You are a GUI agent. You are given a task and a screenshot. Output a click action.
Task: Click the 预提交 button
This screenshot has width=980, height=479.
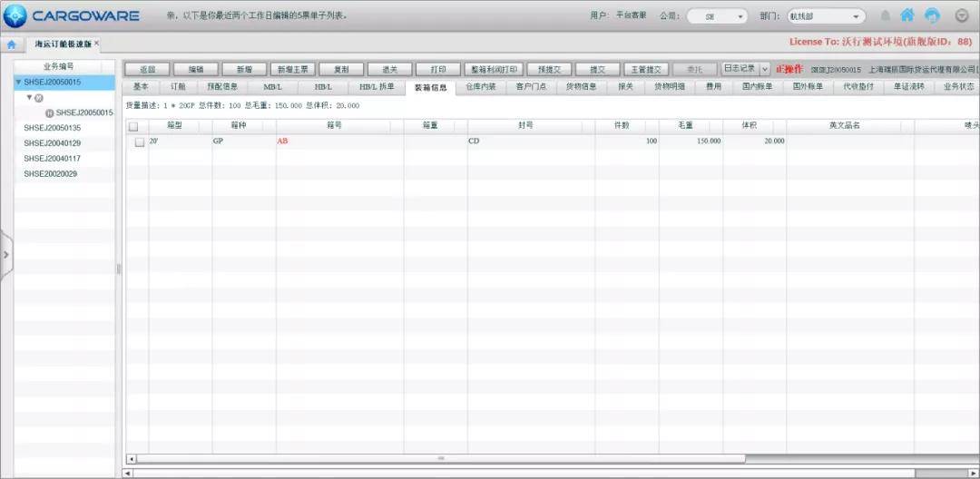pos(549,69)
